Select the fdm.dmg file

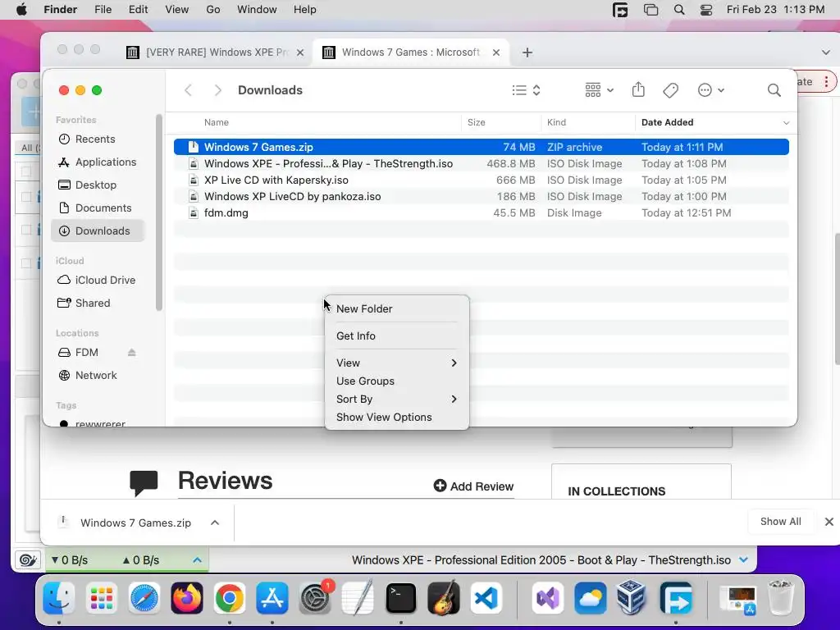coord(481,212)
